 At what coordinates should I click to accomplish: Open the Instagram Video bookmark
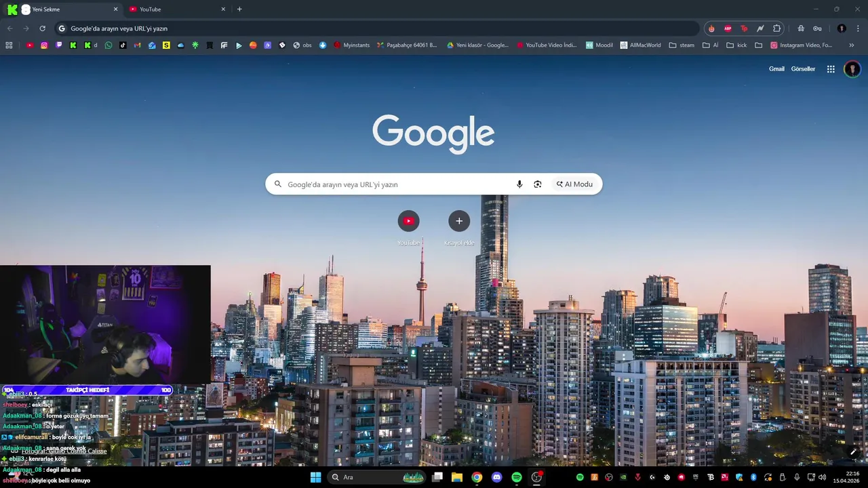[x=801, y=45]
